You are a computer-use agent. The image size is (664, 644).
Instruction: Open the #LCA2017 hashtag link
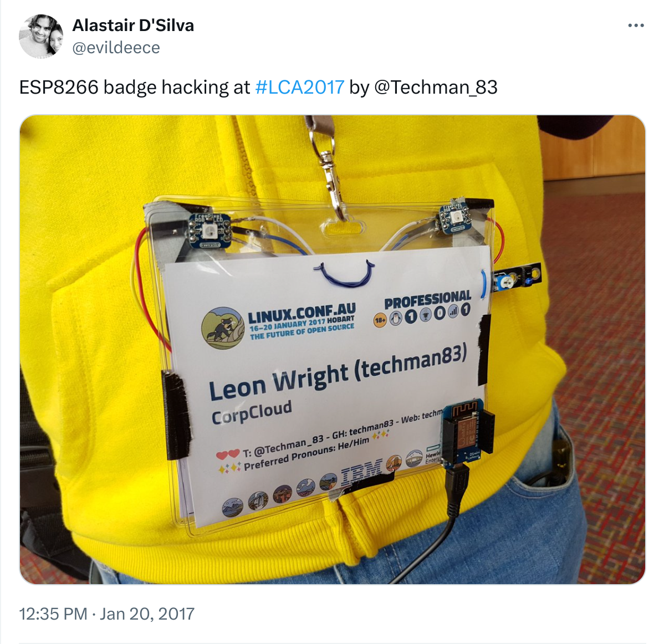[x=300, y=87]
